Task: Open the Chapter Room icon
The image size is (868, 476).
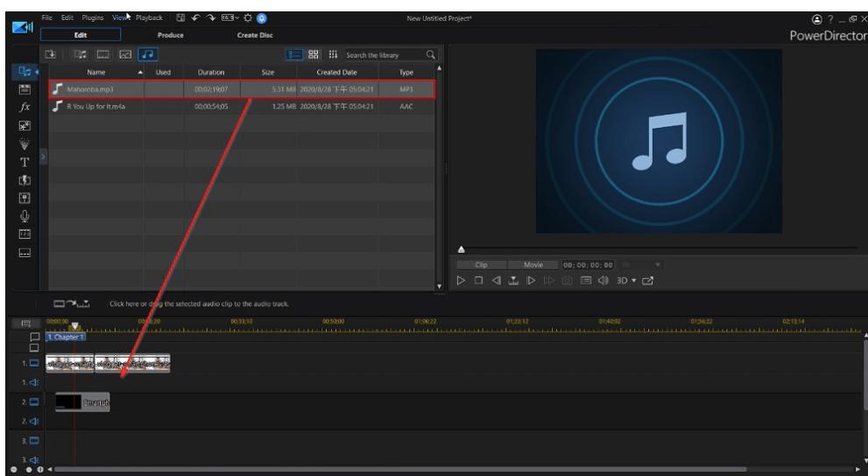Action: click(x=25, y=234)
